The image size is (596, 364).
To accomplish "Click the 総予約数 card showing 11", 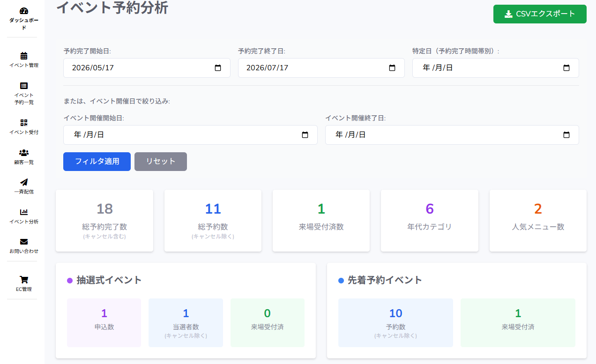I will [213, 221].
